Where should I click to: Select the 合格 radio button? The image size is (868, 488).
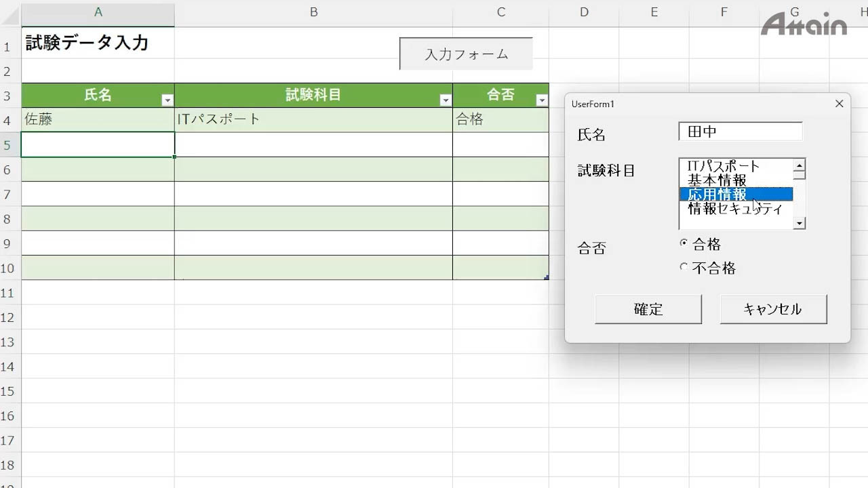(x=684, y=243)
